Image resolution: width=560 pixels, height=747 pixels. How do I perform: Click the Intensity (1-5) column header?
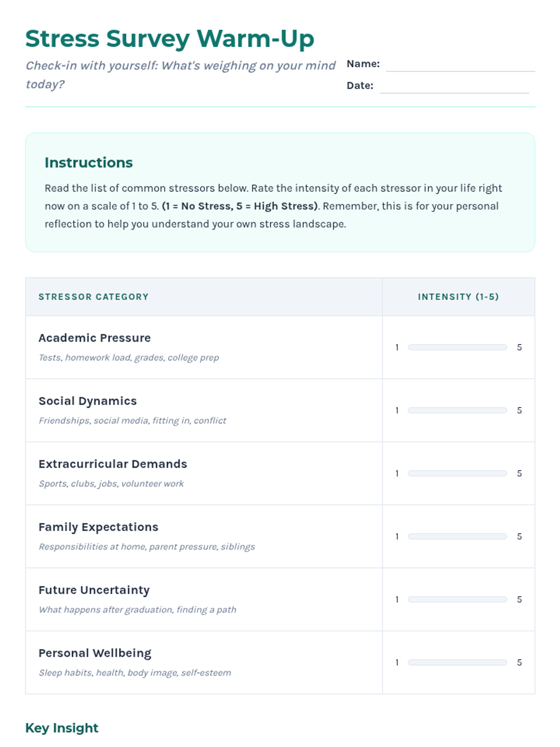458,297
